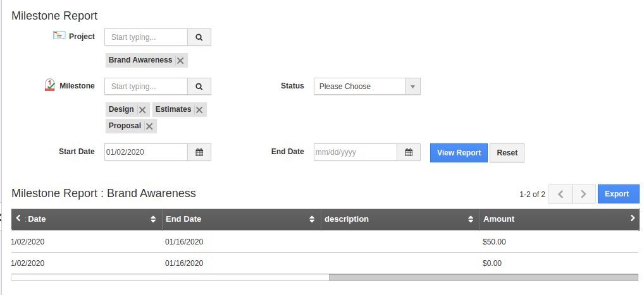
Task: Open the End Date calendar picker
Action: [x=409, y=152]
